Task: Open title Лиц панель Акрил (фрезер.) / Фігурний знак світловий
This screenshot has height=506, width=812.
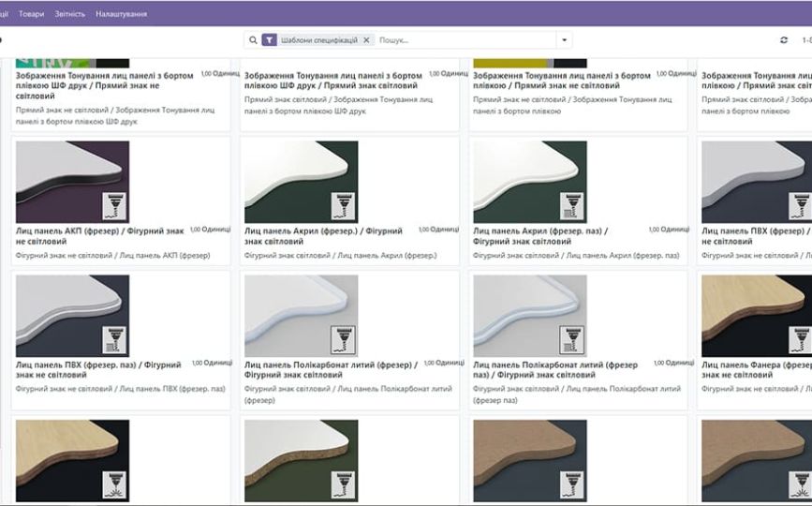Action: coord(324,236)
